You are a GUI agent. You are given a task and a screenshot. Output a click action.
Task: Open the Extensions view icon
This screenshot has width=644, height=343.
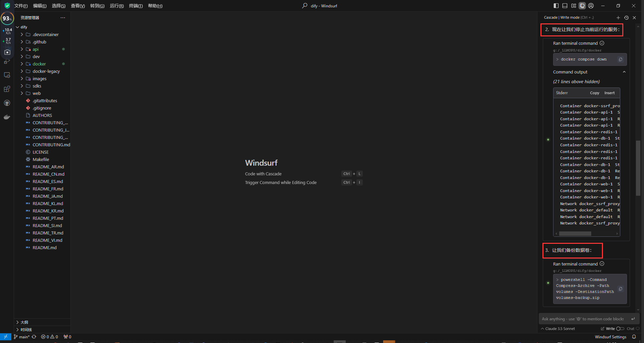[x=7, y=89]
